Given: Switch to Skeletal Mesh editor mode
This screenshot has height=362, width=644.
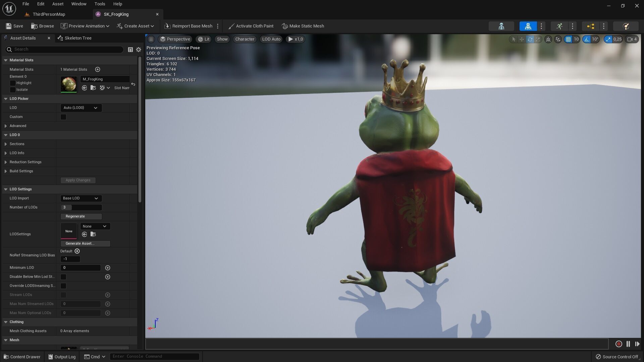Looking at the screenshot, I should click(528, 26).
